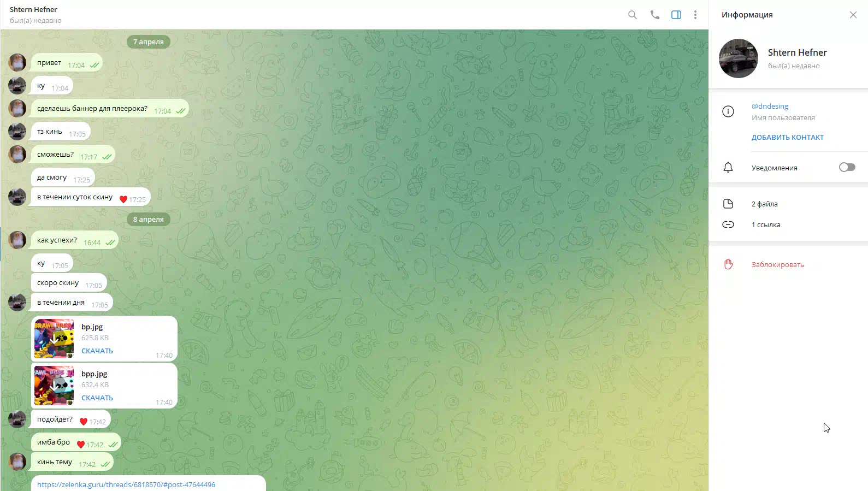Click the @dndesing username link
Viewport: 868px width, 491px height.
[770, 106]
